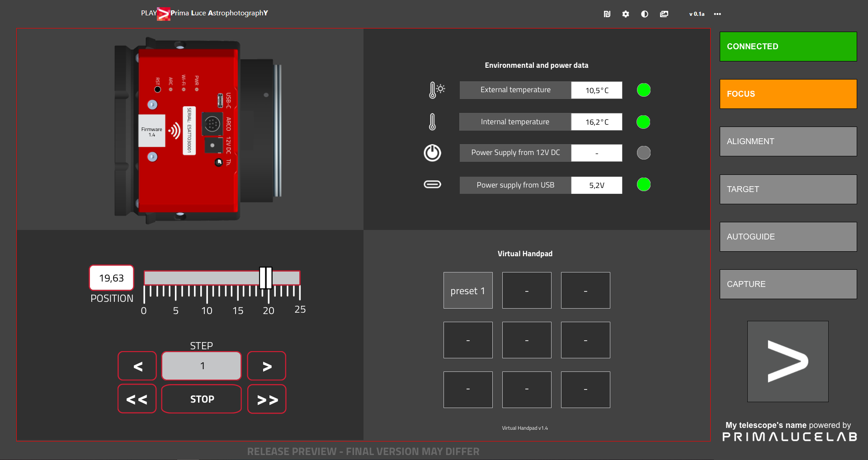Open settings gear in the top bar

click(626, 14)
